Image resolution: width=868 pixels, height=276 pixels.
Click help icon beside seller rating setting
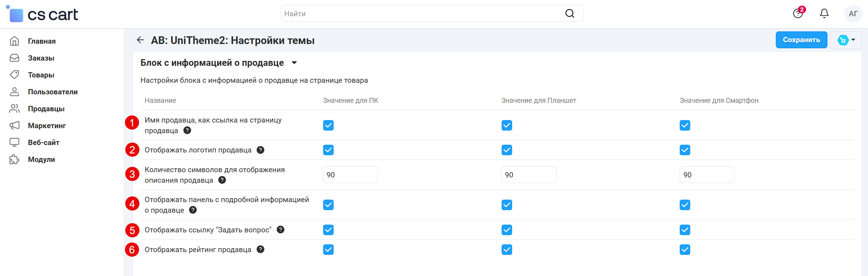coord(260,250)
